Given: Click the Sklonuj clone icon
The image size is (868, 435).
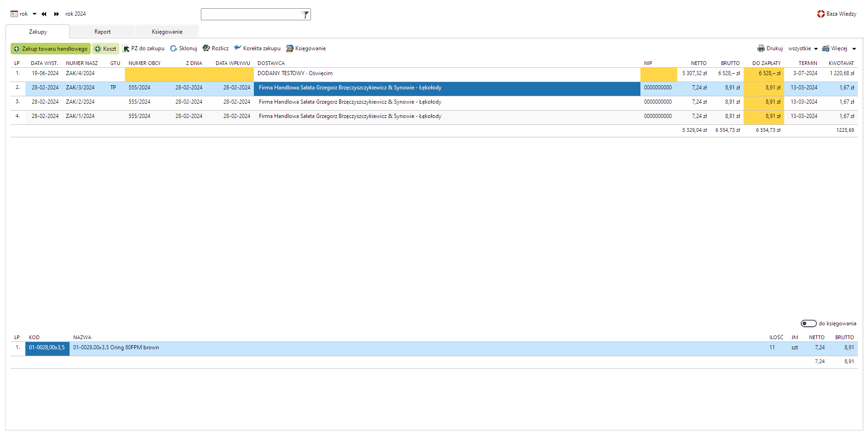Looking at the screenshot, I should [174, 49].
